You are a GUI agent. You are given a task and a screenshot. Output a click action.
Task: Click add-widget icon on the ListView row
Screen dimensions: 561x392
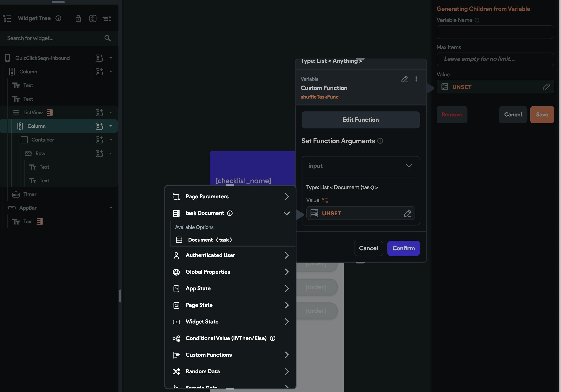pos(99,113)
